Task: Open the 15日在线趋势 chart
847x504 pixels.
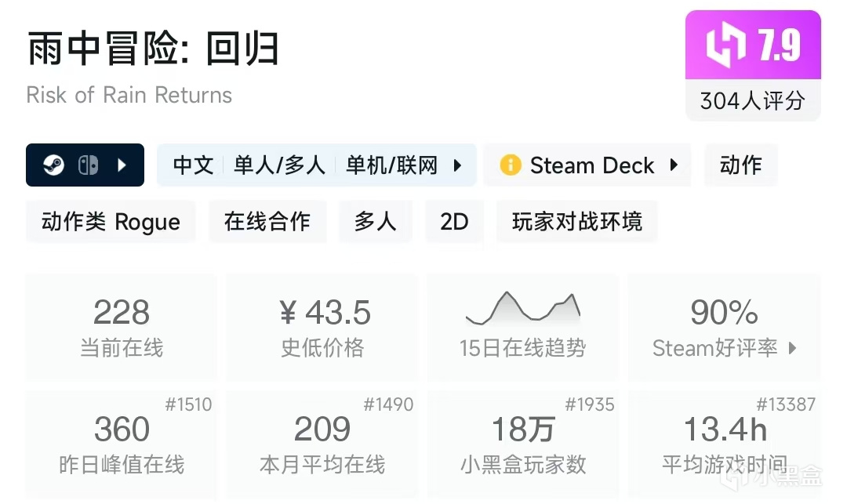Action: (522, 327)
